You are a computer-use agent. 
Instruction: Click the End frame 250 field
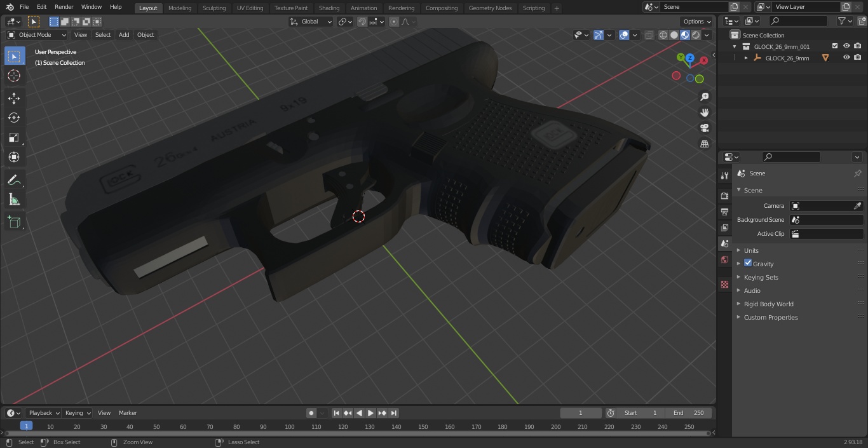coord(689,413)
